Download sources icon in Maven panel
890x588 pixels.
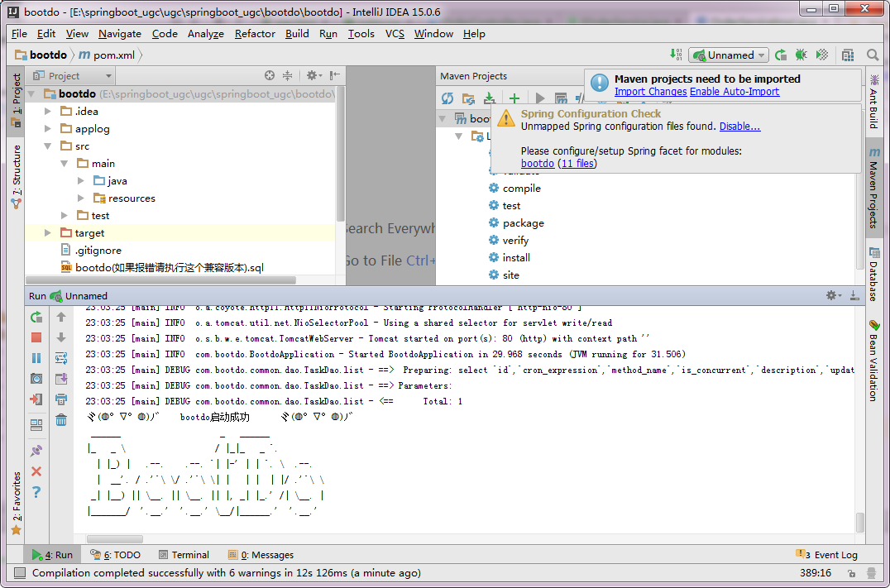(489, 98)
